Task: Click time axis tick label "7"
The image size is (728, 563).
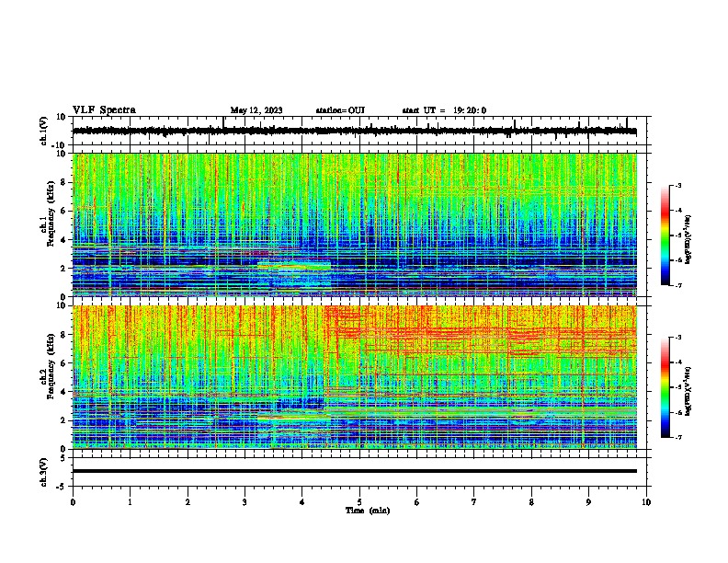Action: [474, 502]
